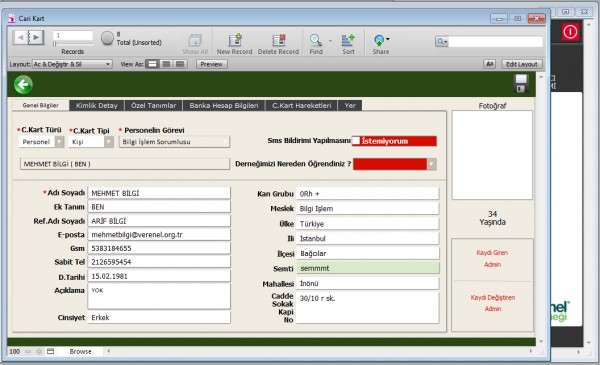Click the Gsm number field
Image resolution: width=600 pixels, height=365 pixels.
pyautogui.click(x=159, y=248)
